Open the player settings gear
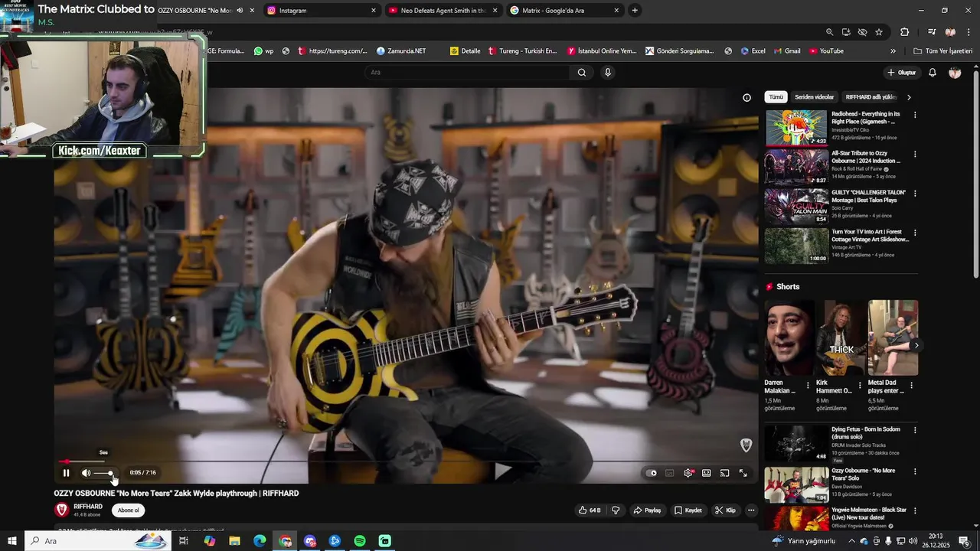 688,473
